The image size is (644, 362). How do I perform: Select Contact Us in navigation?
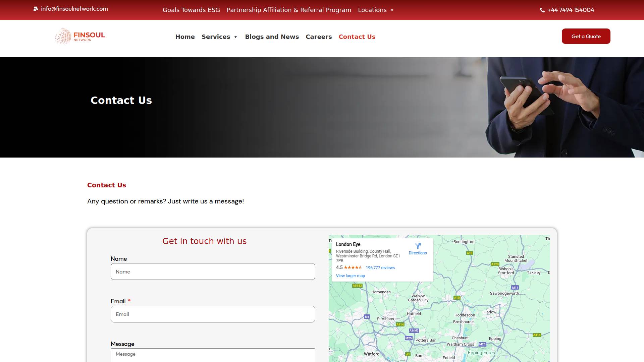click(357, 37)
